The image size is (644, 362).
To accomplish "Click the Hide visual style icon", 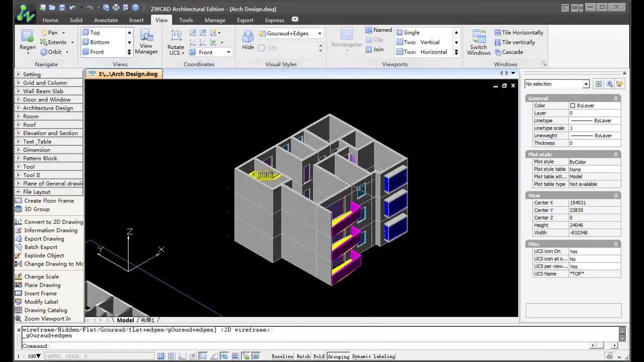I will tap(248, 40).
